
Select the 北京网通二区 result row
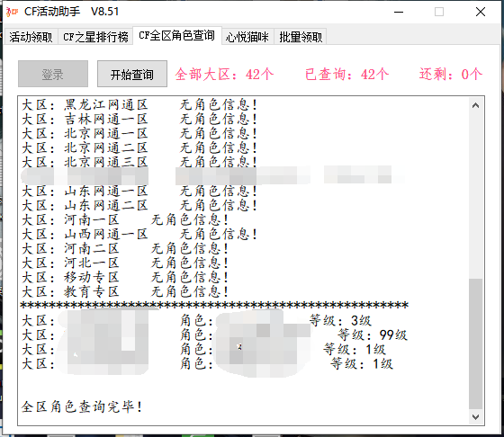(x=139, y=148)
